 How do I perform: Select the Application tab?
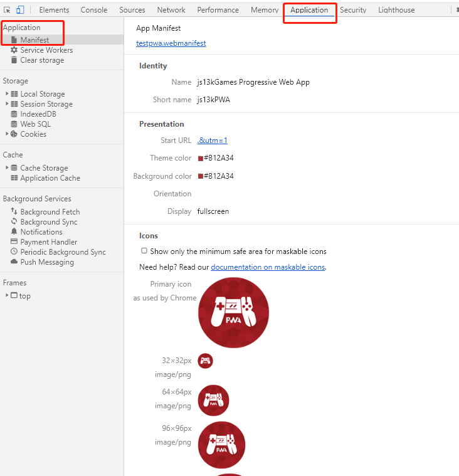click(309, 10)
